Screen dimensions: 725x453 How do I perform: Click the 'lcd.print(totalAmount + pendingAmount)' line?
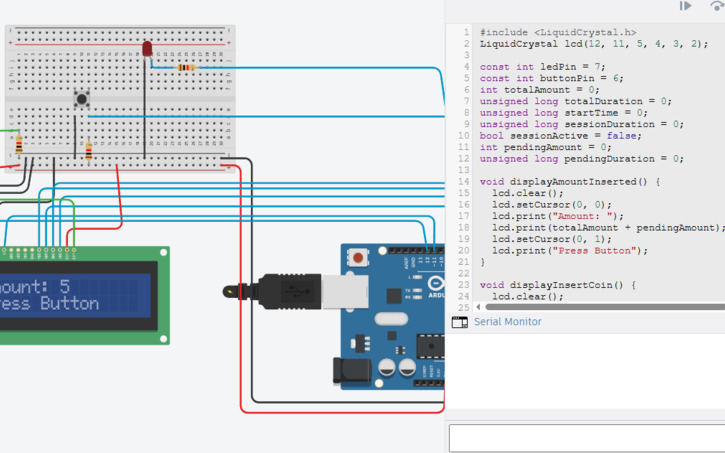[x=606, y=228]
